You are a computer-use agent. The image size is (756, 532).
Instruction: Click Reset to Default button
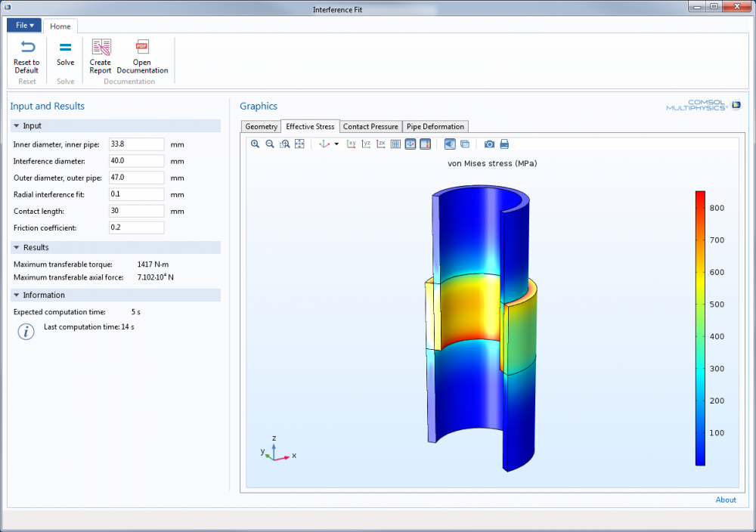click(26, 57)
